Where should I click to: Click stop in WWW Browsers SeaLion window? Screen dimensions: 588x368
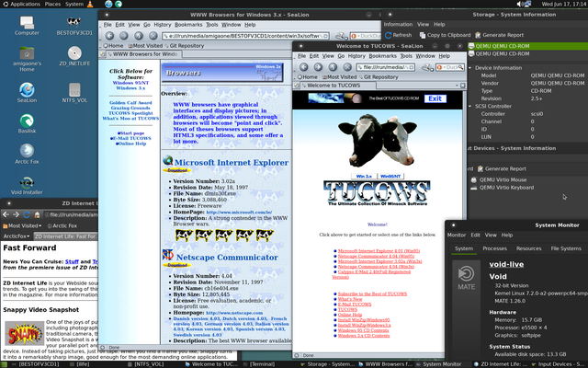point(153,36)
